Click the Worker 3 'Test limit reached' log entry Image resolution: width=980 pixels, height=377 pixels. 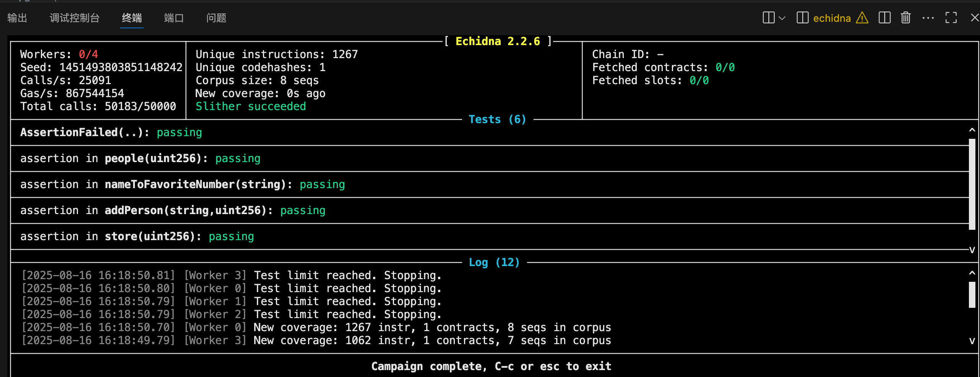pos(232,275)
